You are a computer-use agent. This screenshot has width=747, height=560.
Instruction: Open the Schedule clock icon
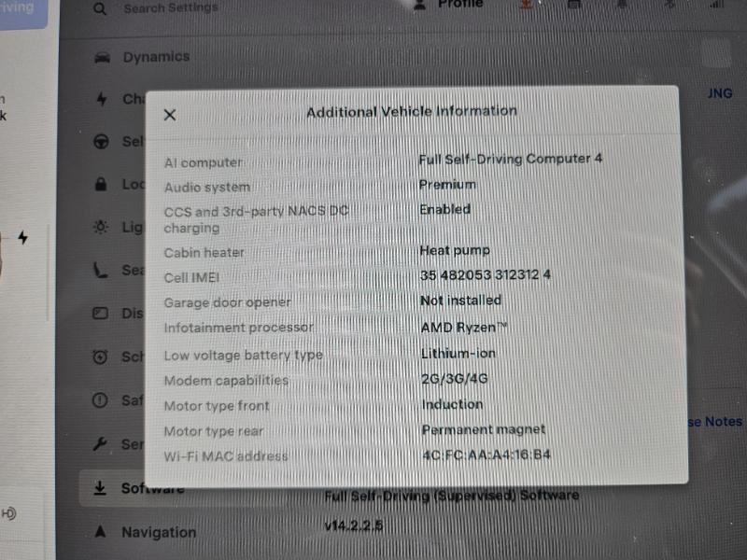[100, 357]
